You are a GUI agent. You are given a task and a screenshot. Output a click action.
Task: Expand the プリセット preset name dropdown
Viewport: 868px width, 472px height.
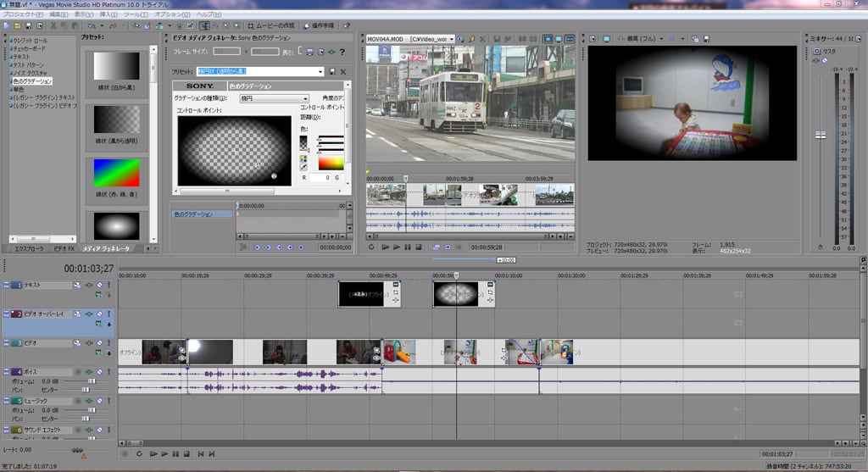pyautogui.click(x=320, y=72)
